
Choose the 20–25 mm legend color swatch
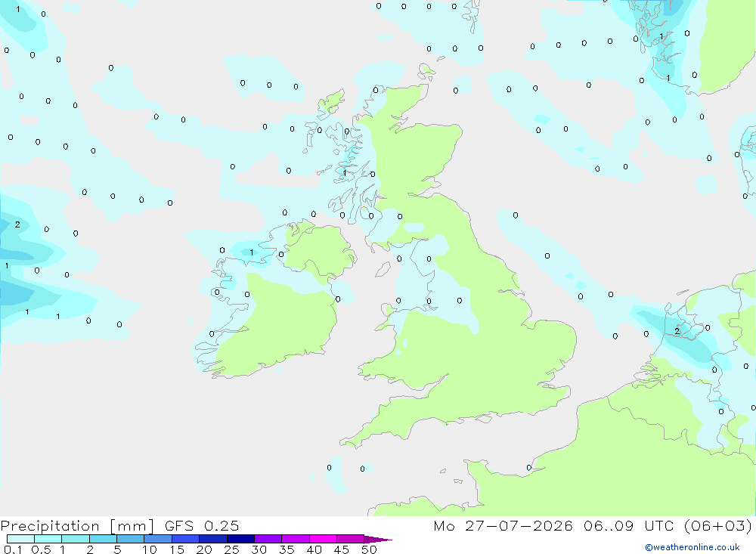(213, 539)
